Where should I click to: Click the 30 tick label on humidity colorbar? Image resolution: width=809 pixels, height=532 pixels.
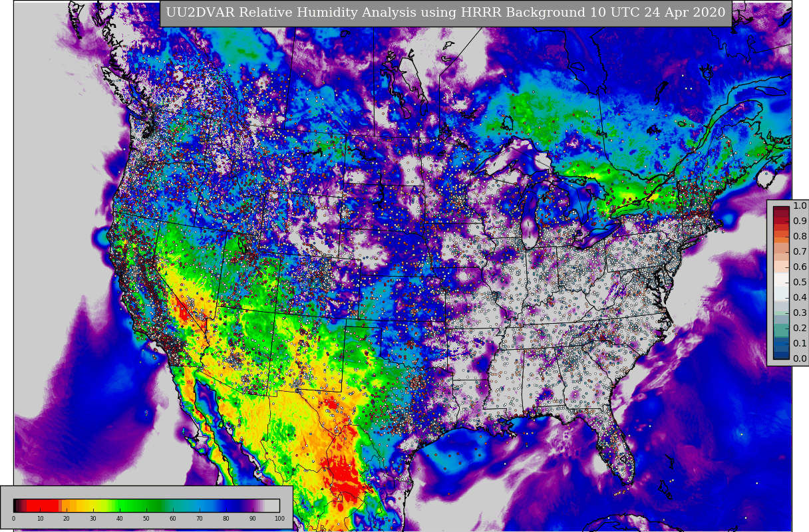click(93, 519)
